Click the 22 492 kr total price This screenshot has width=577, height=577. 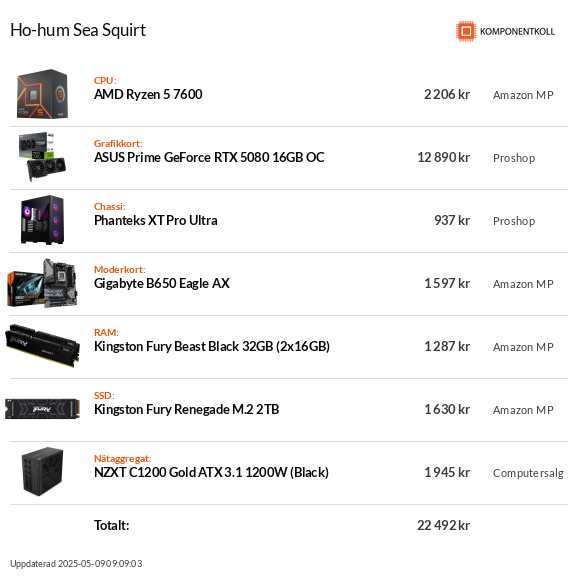coord(443,525)
